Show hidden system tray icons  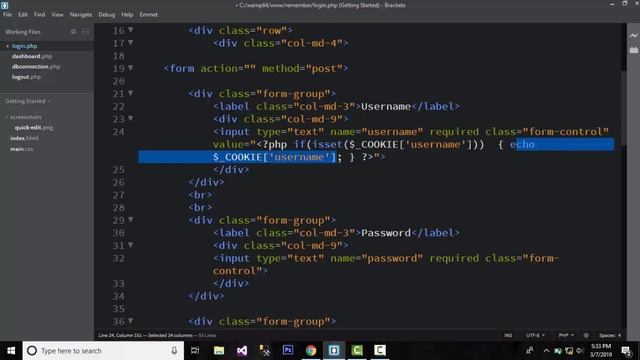click(x=547, y=351)
